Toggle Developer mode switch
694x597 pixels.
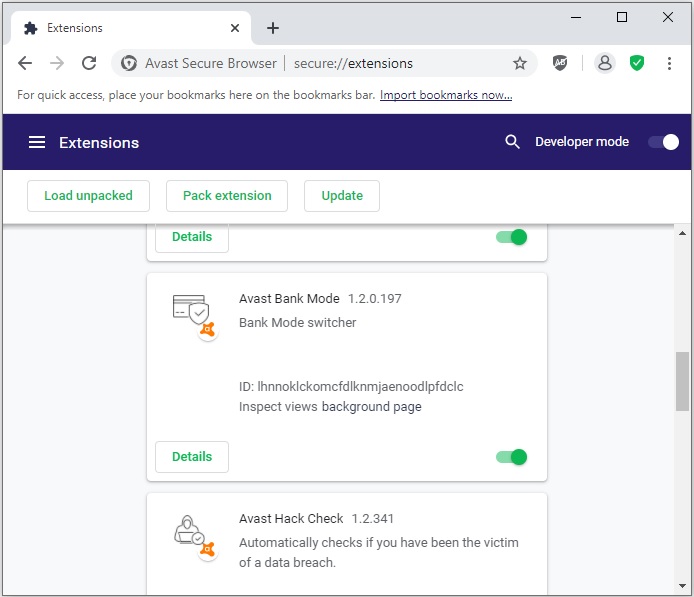click(x=663, y=142)
